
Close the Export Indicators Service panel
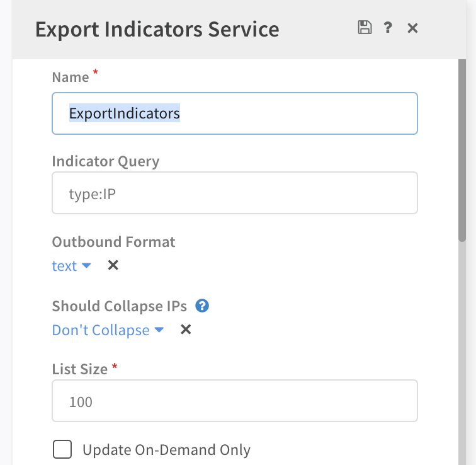(412, 28)
